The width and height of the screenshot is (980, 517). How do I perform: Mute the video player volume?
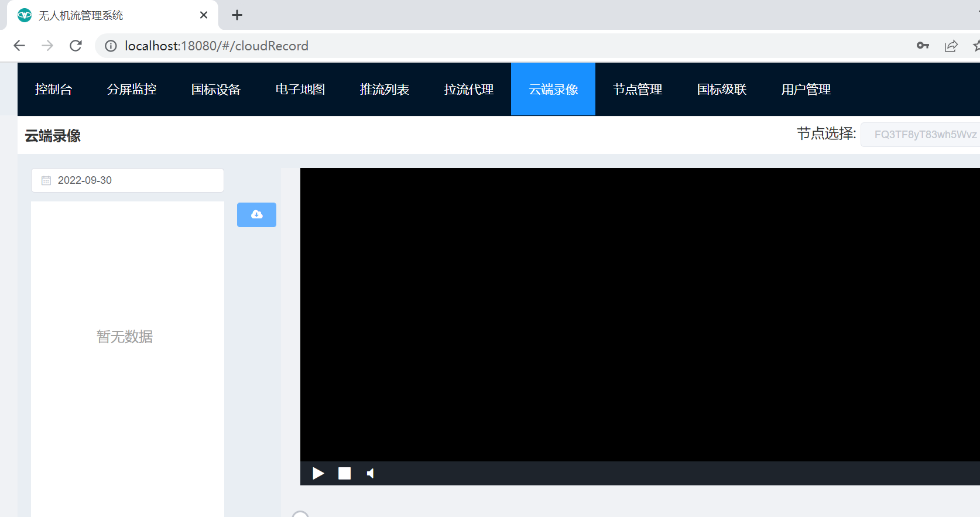tap(370, 473)
